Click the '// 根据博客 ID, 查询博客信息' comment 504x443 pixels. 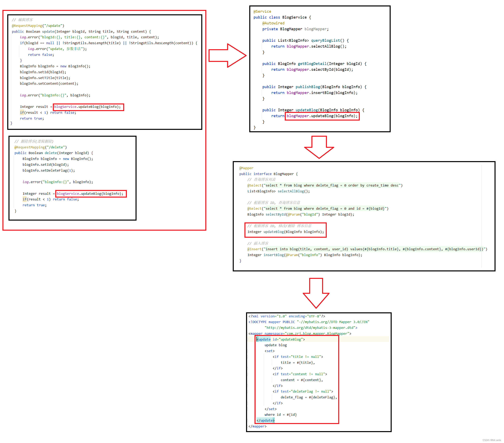pos(274,203)
